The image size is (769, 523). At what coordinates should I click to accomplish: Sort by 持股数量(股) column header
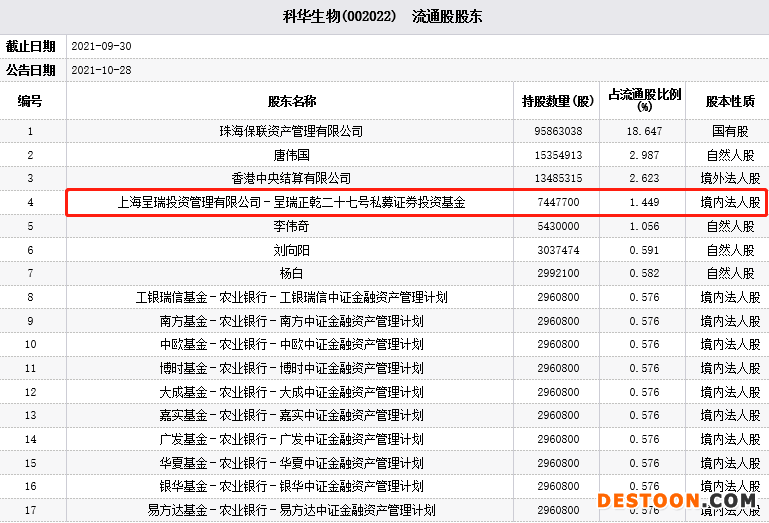point(558,101)
